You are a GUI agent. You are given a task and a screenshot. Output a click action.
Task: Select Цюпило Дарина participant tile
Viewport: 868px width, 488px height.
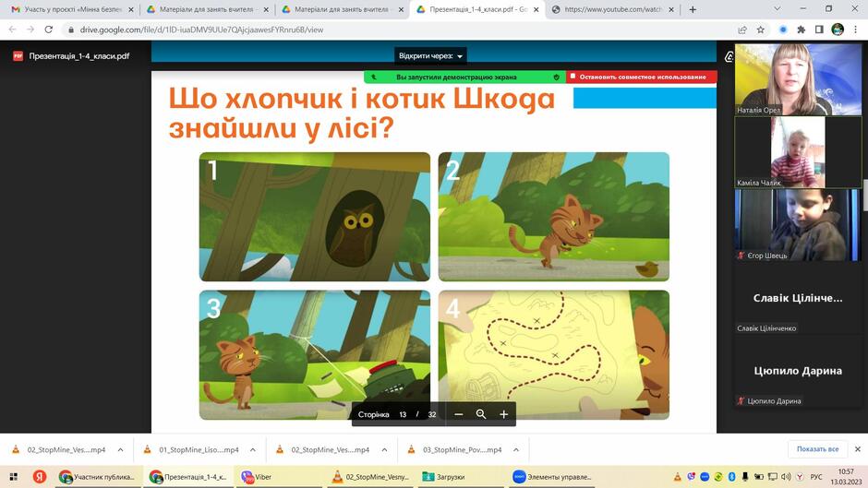(798, 371)
